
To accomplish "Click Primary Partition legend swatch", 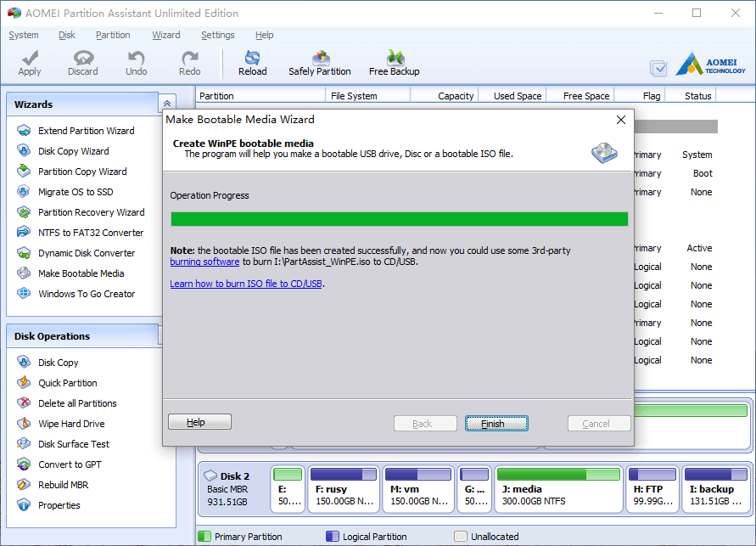I will pyautogui.click(x=204, y=537).
